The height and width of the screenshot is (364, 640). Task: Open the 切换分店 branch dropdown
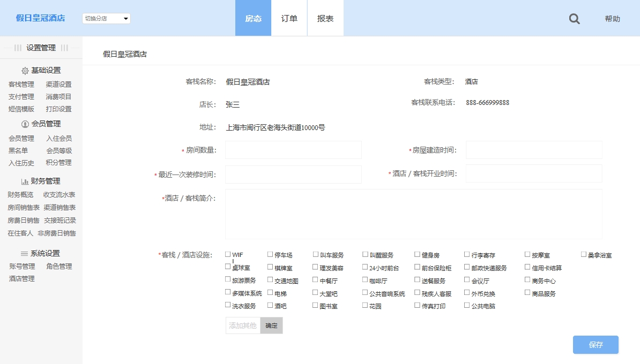click(x=106, y=18)
